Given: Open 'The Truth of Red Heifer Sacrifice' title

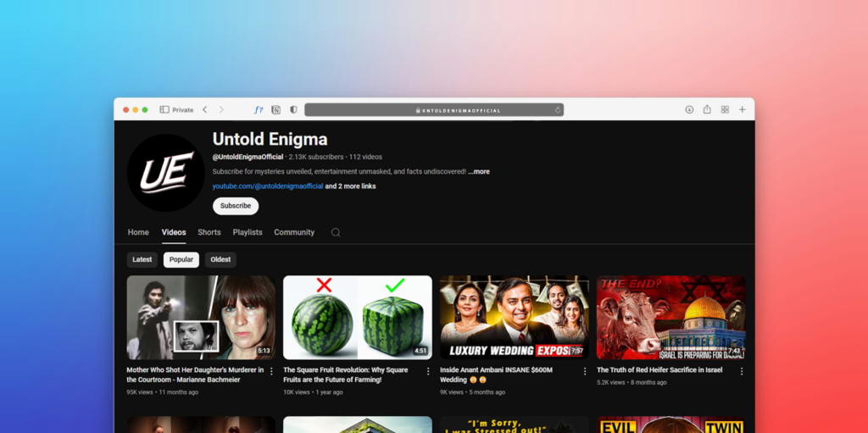Looking at the screenshot, I should click(x=659, y=370).
